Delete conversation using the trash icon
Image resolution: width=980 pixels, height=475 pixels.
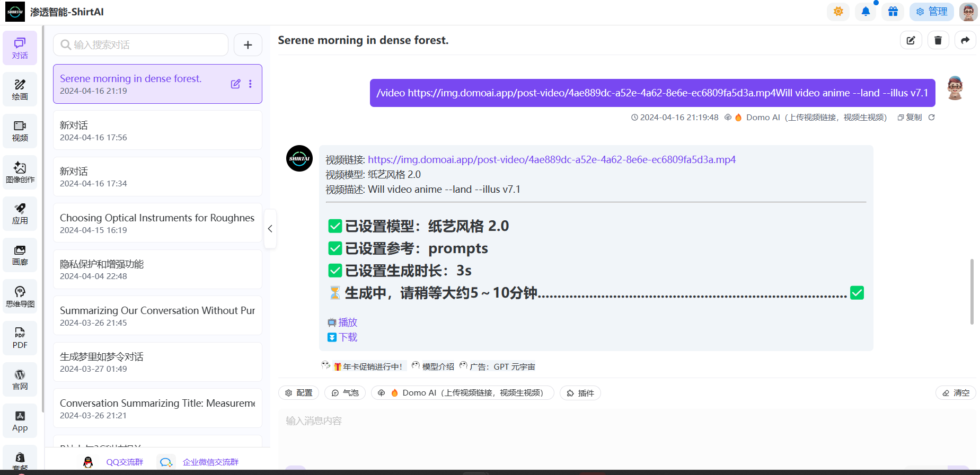(x=938, y=40)
